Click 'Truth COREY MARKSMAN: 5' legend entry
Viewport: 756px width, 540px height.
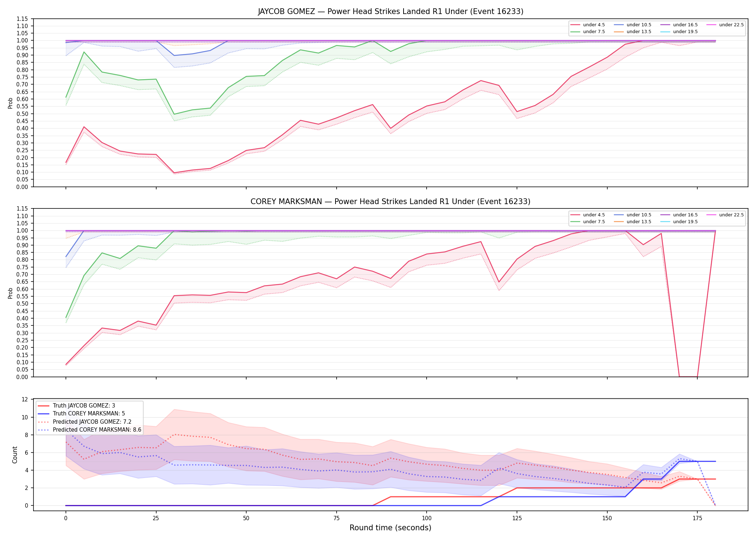tap(89, 414)
